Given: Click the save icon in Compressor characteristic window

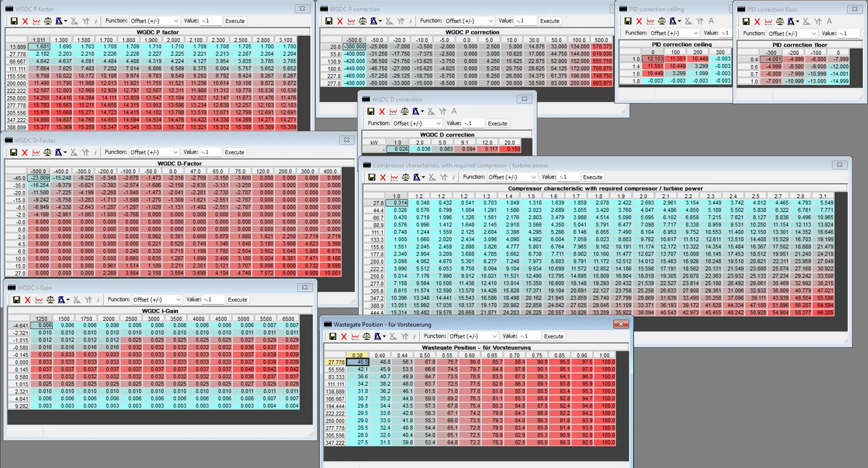Looking at the screenshot, I should tap(372, 177).
